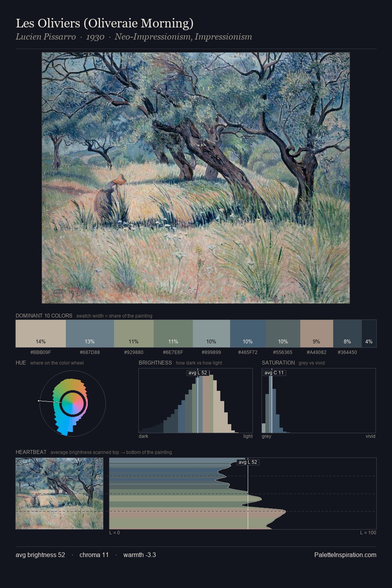Click the title Les Oliviers (Oliveraie Morning)
This screenshot has height=588, width=392.
(x=105, y=24)
